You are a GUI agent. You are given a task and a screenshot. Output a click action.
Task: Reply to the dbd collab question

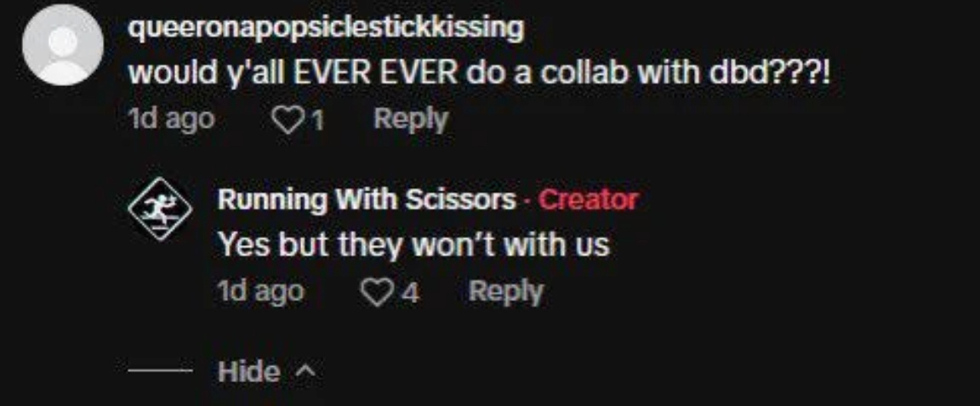[411, 119]
